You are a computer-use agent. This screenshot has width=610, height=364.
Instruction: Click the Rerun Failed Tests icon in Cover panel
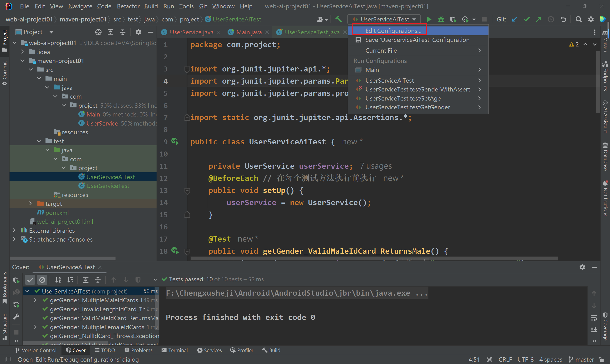tap(16, 292)
